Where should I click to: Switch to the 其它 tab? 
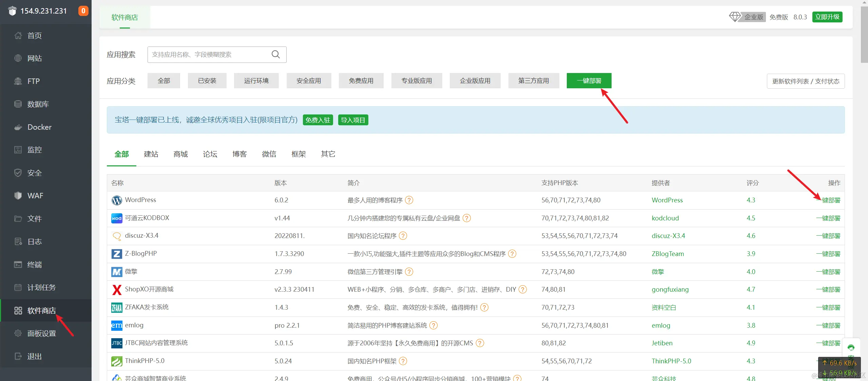point(328,154)
